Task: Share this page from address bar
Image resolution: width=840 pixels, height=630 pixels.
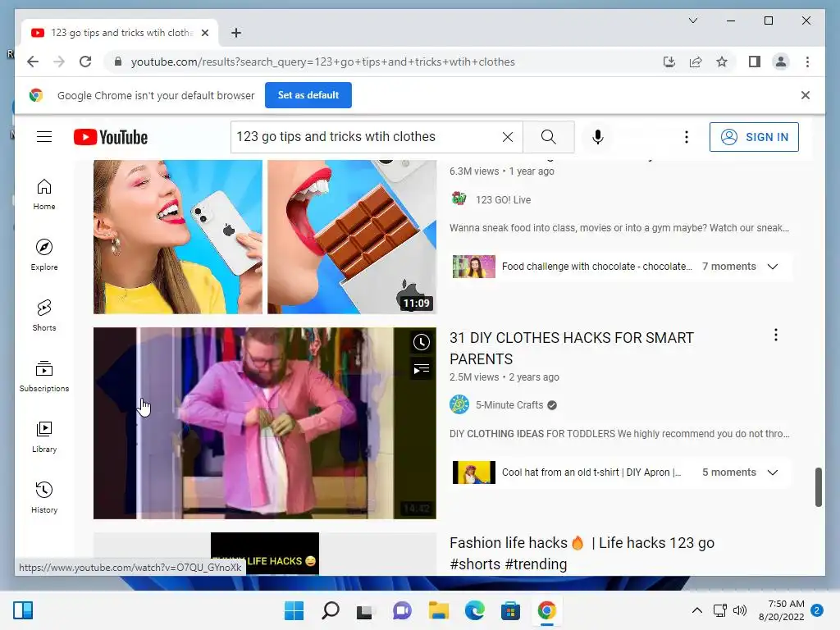Action: [x=696, y=62]
